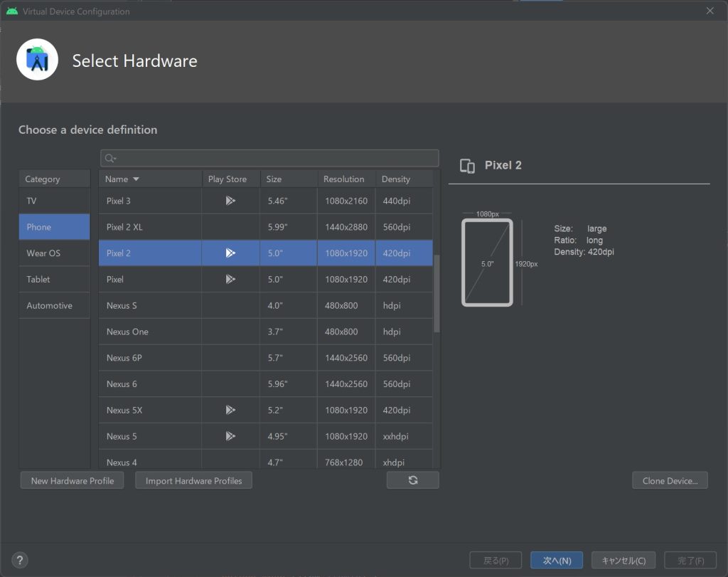Click the xxhdpi density cell
The image size is (728, 577).
click(404, 435)
